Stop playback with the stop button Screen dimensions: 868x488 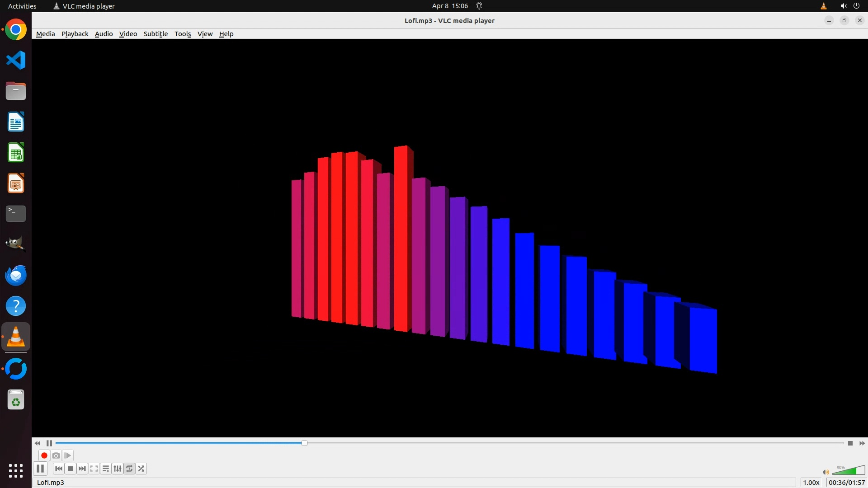pos(71,469)
